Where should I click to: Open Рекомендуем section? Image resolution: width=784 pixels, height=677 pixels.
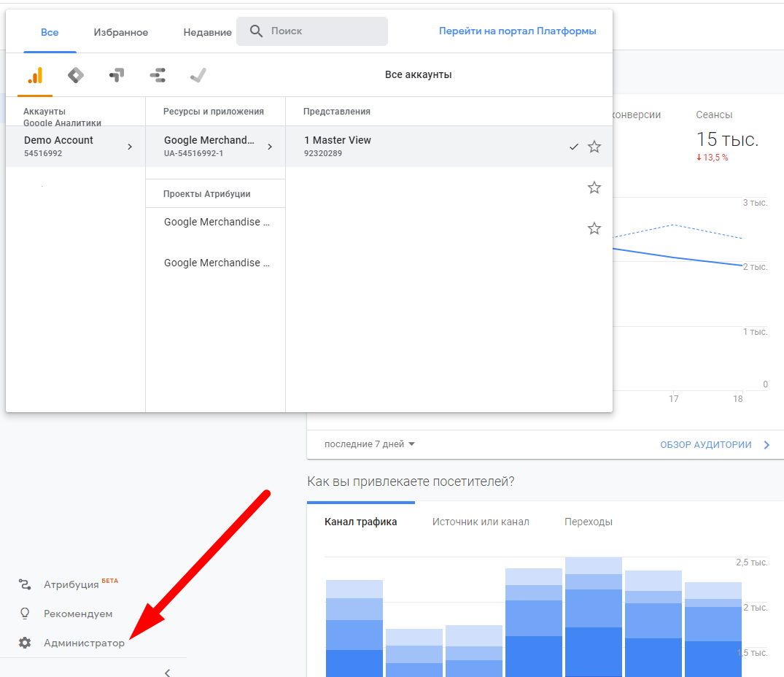click(x=78, y=614)
